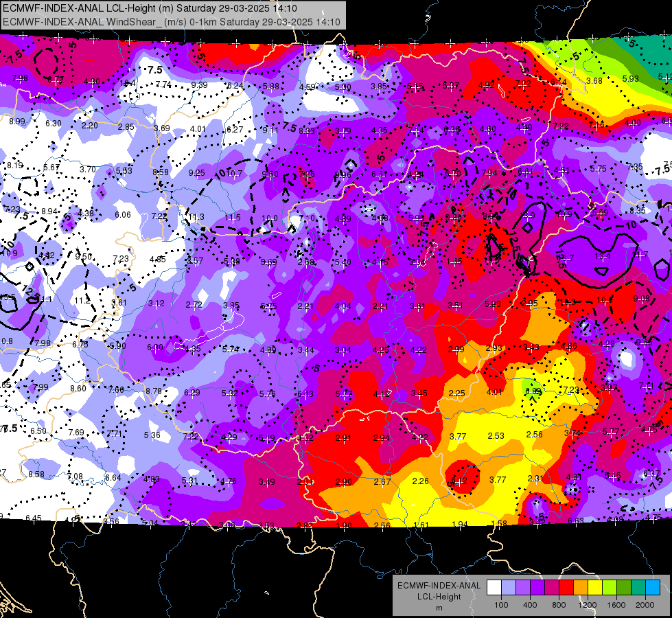
Task: Click the map value '5.93'
Action: tap(630, 78)
